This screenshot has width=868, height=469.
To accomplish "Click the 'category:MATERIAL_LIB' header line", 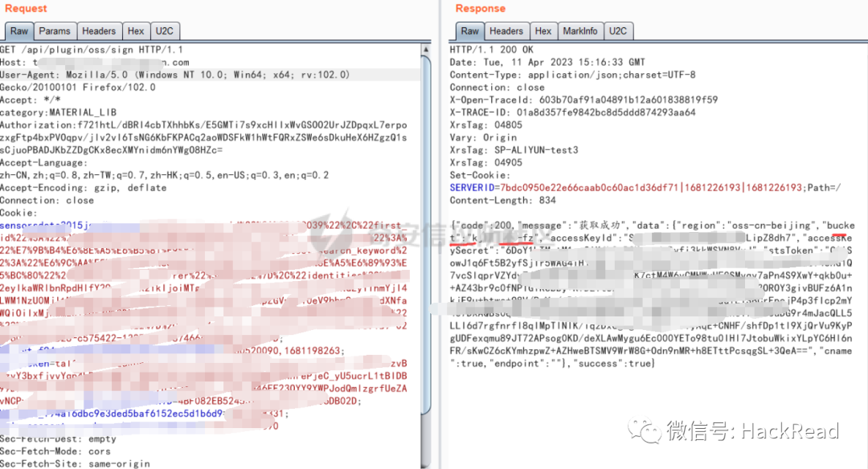I will (x=58, y=112).
